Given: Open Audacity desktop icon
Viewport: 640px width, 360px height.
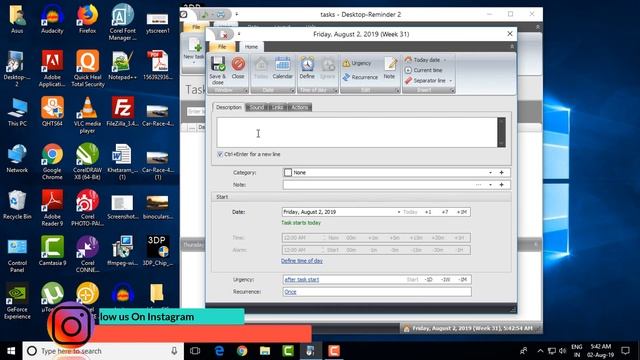Looking at the screenshot, I should click(52, 19).
